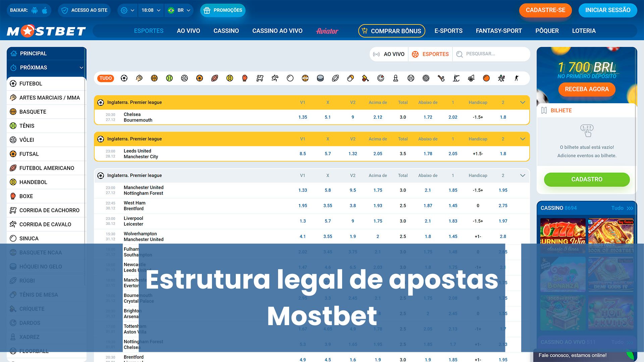The width and height of the screenshot is (644, 362).
Task: Open the Aviator game menu item
Action: click(x=327, y=31)
